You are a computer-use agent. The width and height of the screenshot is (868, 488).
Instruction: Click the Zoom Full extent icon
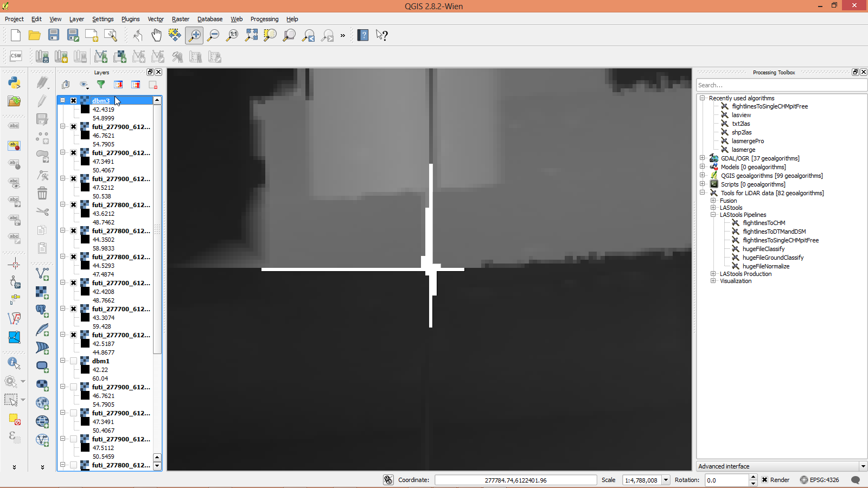click(251, 35)
